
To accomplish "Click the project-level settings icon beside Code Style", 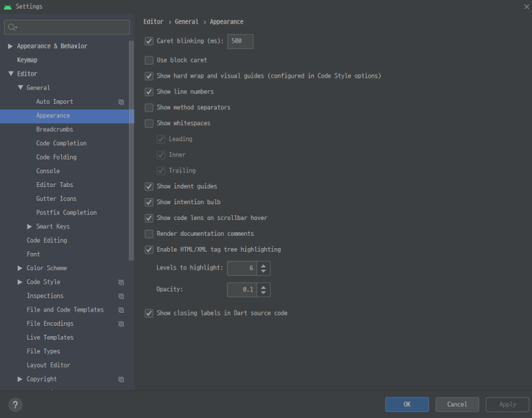I will [x=121, y=283].
